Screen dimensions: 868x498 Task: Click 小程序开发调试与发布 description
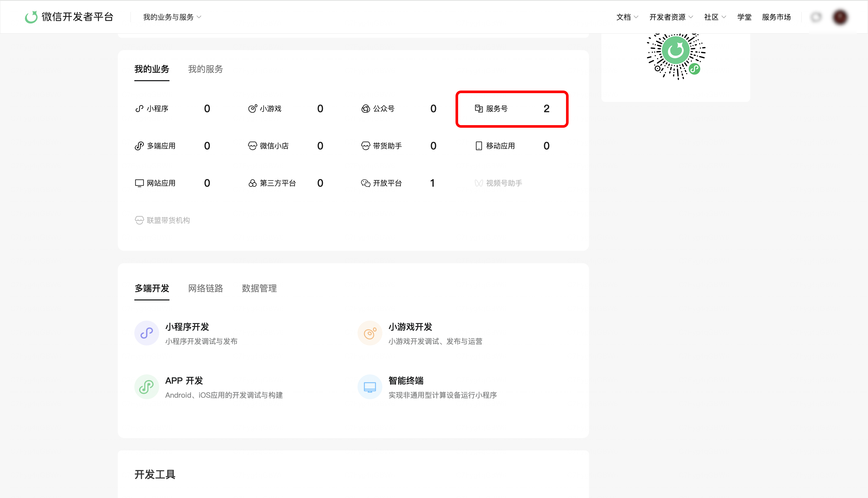(x=201, y=341)
